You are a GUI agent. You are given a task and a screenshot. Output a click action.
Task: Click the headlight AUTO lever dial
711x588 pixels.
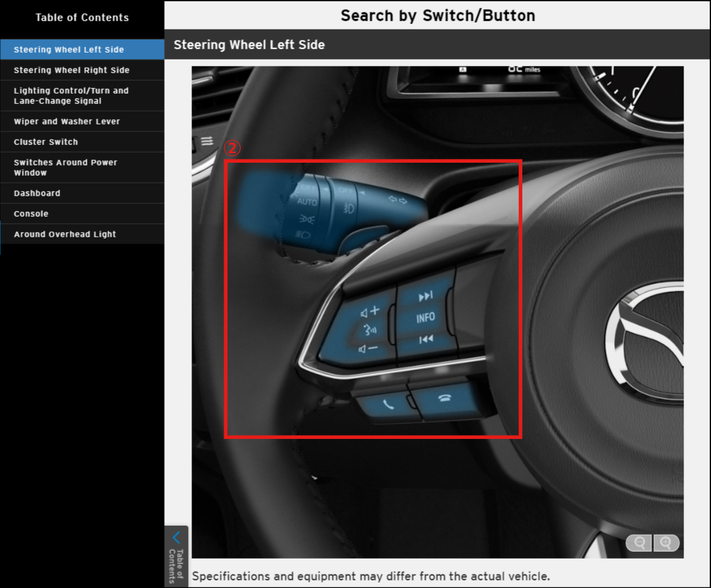[x=308, y=202]
